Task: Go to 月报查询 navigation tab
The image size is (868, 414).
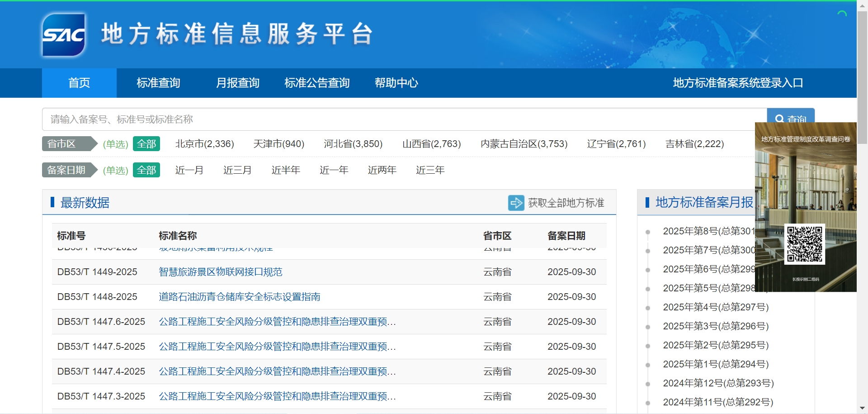Action: coord(237,83)
